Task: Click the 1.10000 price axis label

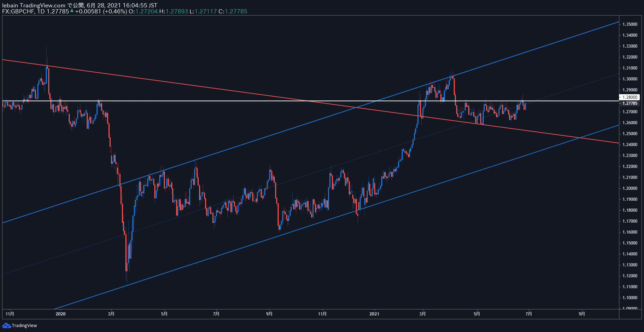Action: pyautogui.click(x=630, y=298)
